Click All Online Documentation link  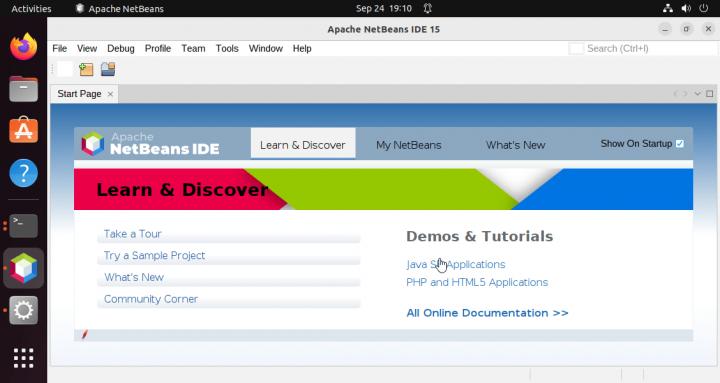(487, 313)
